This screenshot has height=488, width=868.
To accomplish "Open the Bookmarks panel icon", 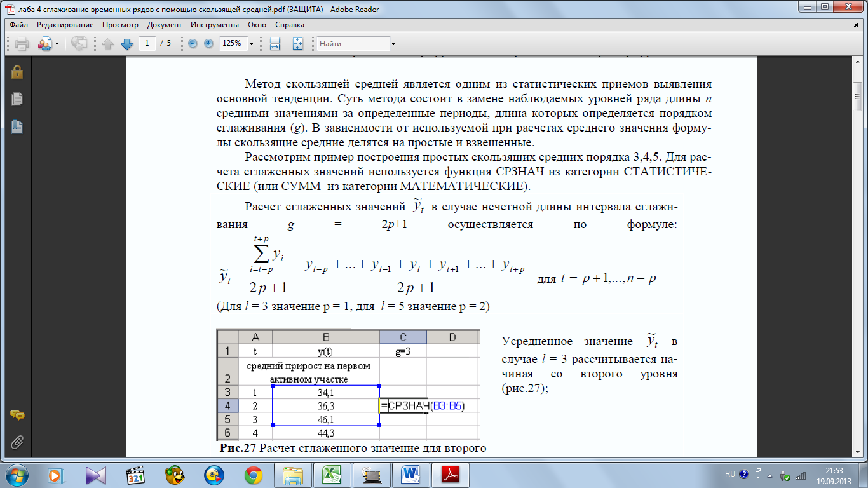I will [17, 126].
